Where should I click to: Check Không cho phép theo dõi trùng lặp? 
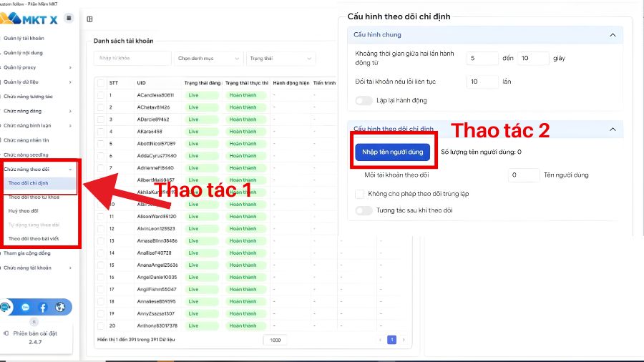pos(360,194)
